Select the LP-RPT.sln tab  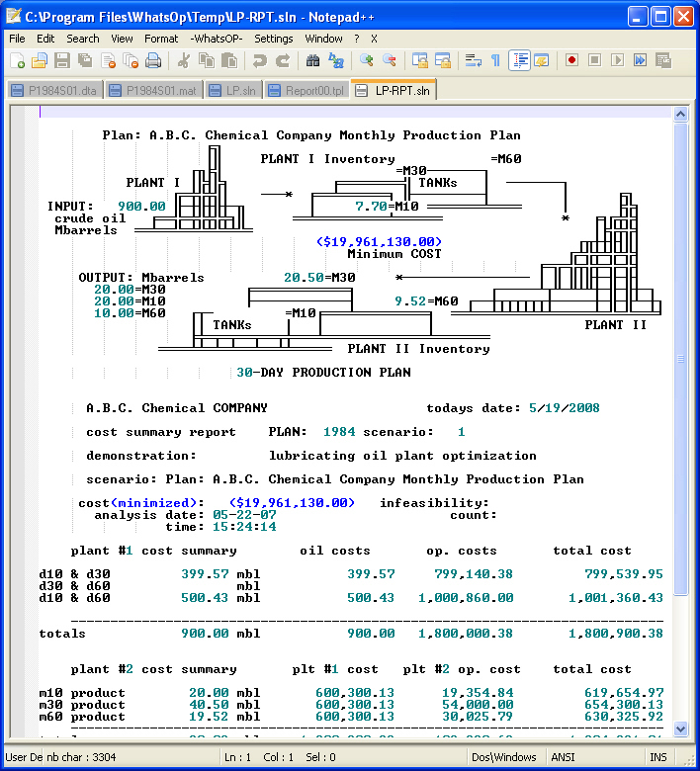pos(394,90)
